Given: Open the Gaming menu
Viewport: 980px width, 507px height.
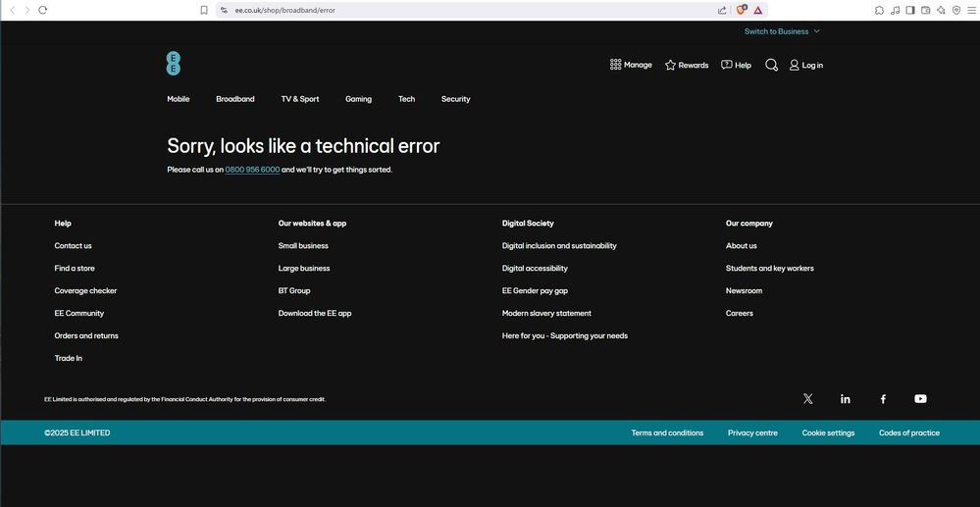Looking at the screenshot, I should (358, 99).
